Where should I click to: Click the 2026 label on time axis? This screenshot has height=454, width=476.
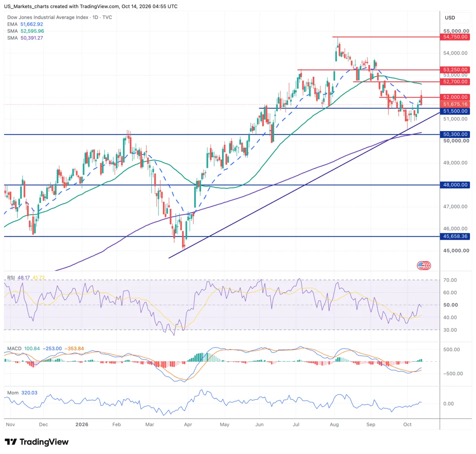click(x=82, y=424)
